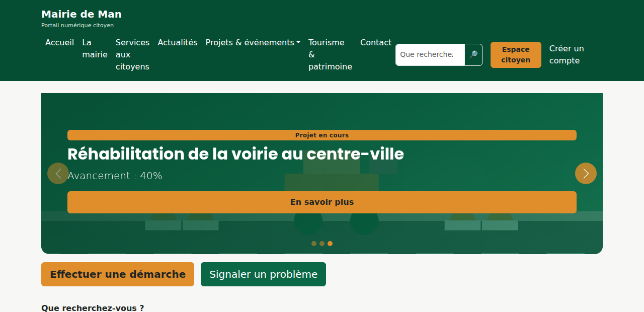Image resolution: width=644 pixels, height=312 pixels.
Task: Start Effectuer une démarche
Action: point(118,274)
